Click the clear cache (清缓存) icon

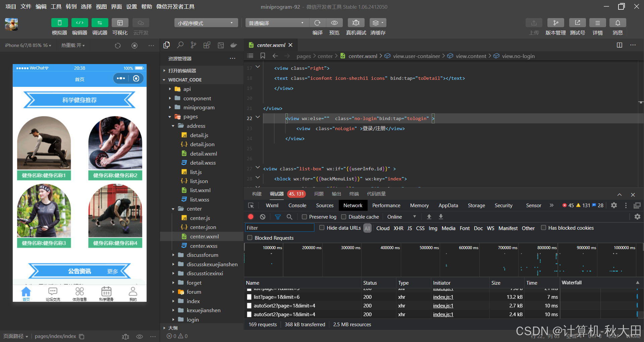coord(378,23)
